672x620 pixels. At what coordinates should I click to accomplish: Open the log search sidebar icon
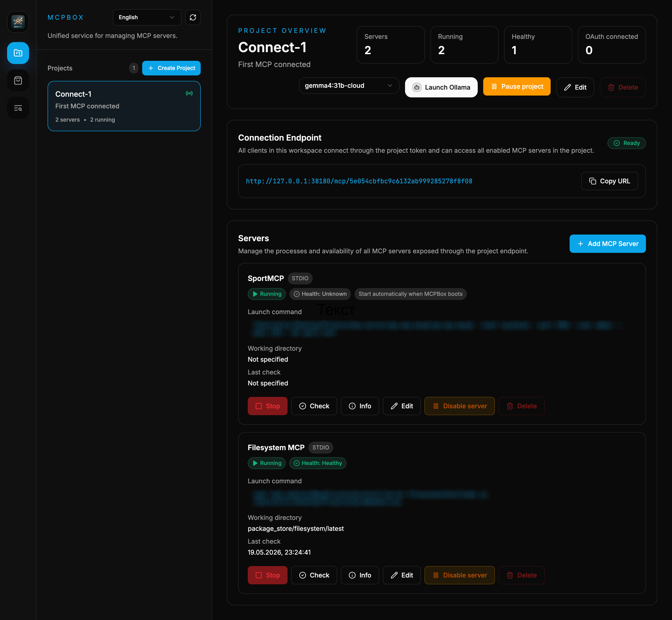(18, 108)
